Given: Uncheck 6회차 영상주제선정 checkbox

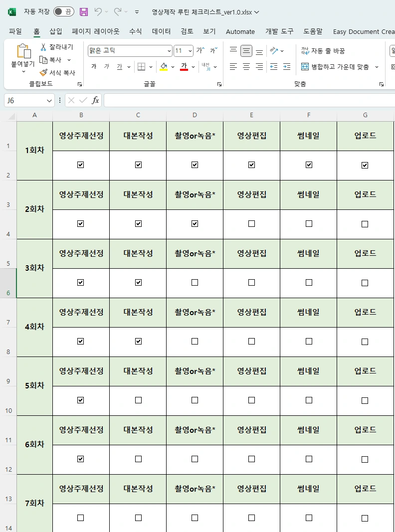Looking at the screenshot, I should click(x=80, y=459).
